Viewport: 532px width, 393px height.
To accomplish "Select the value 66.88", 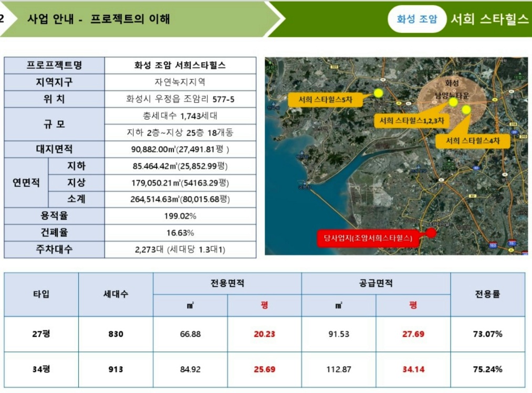I will pos(190,334).
